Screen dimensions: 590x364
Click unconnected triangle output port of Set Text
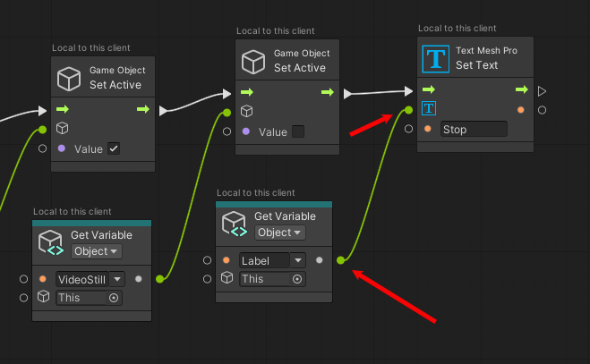point(542,91)
